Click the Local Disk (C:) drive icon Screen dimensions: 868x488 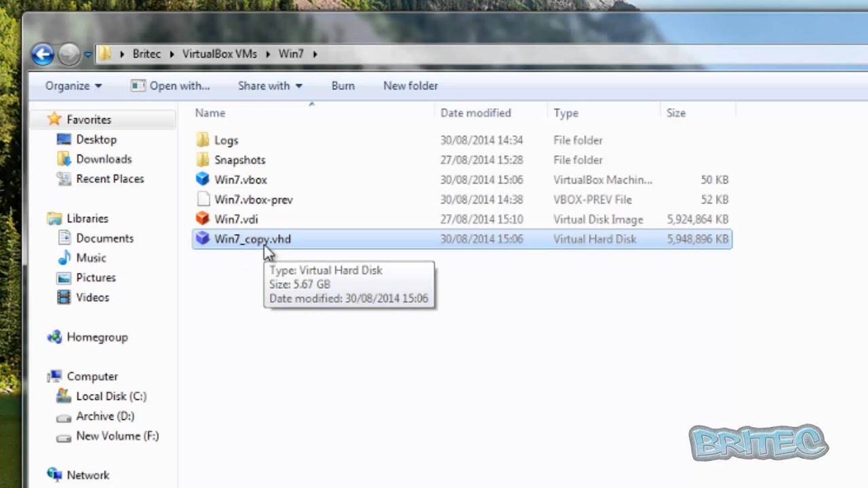pos(64,396)
